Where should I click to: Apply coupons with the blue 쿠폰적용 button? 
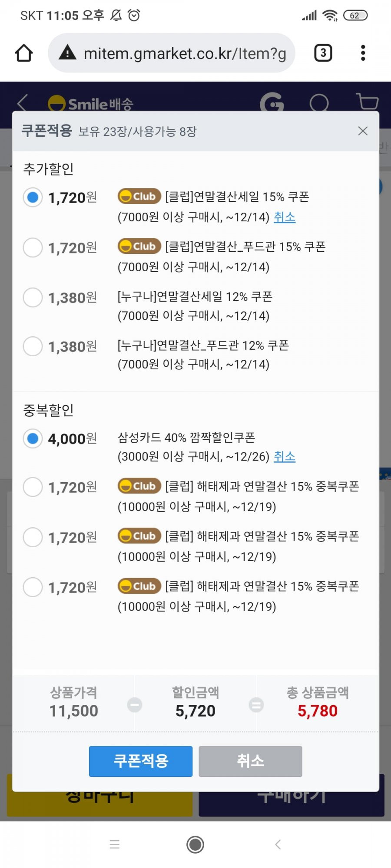pos(141,761)
